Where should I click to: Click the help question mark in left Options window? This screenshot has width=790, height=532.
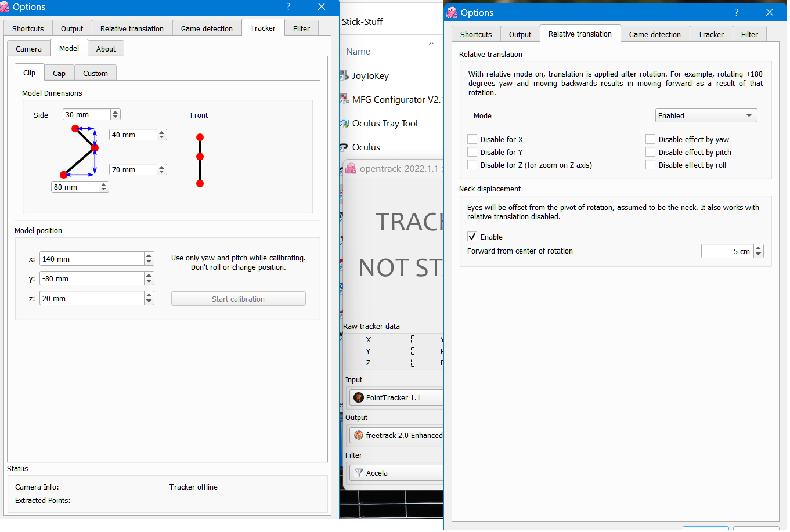[288, 7]
